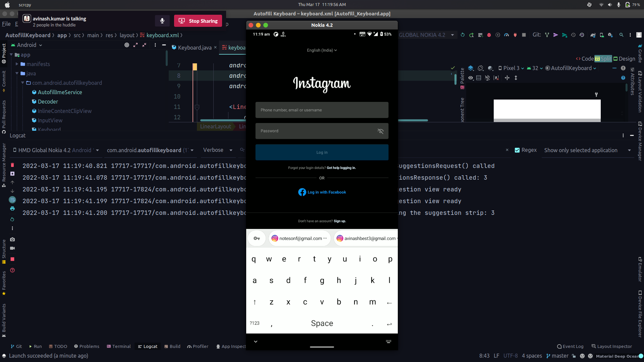Start screen recording via the video camera icon
This screenshot has height=362, width=644.
12,248
